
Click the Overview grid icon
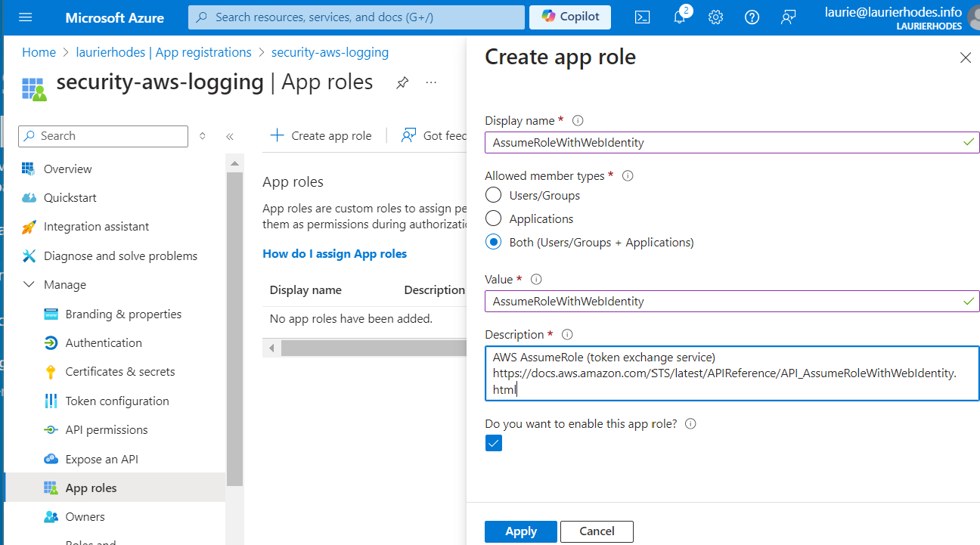(29, 169)
